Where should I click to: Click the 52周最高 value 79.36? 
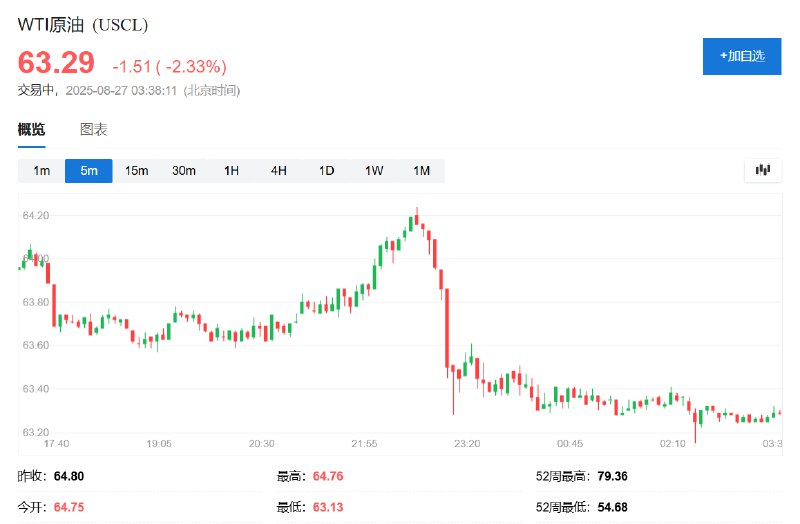pos(612,477)
